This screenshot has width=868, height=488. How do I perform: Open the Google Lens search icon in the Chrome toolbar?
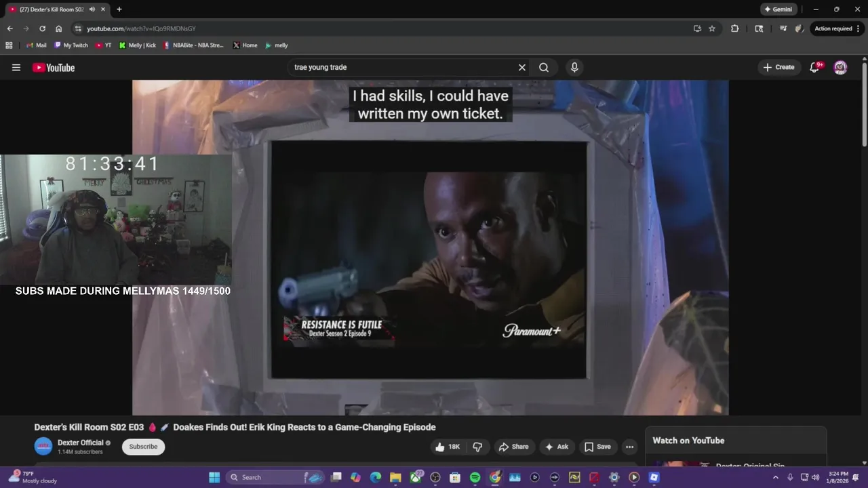tap(759, 28)
